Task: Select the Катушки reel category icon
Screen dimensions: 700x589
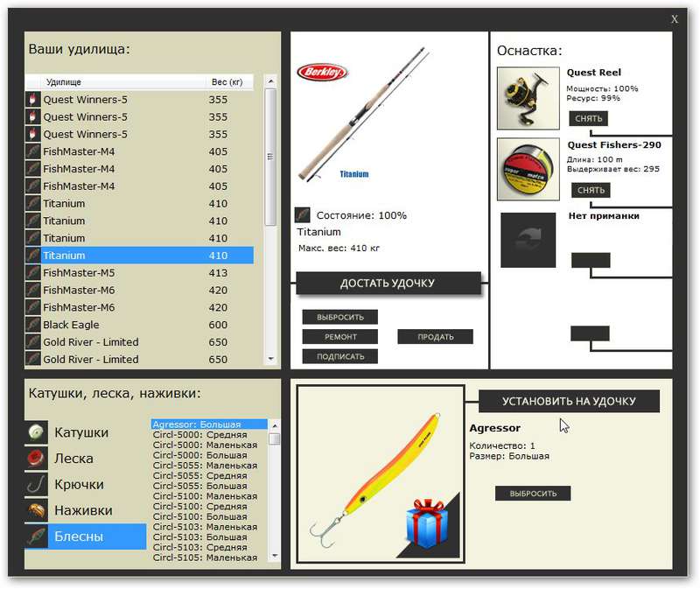Action: [36, 431]
